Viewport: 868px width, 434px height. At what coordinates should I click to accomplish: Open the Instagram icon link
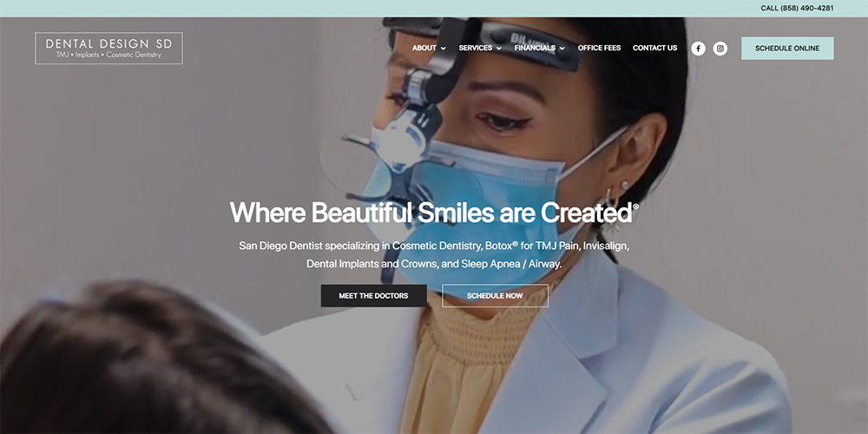(720, 49)
